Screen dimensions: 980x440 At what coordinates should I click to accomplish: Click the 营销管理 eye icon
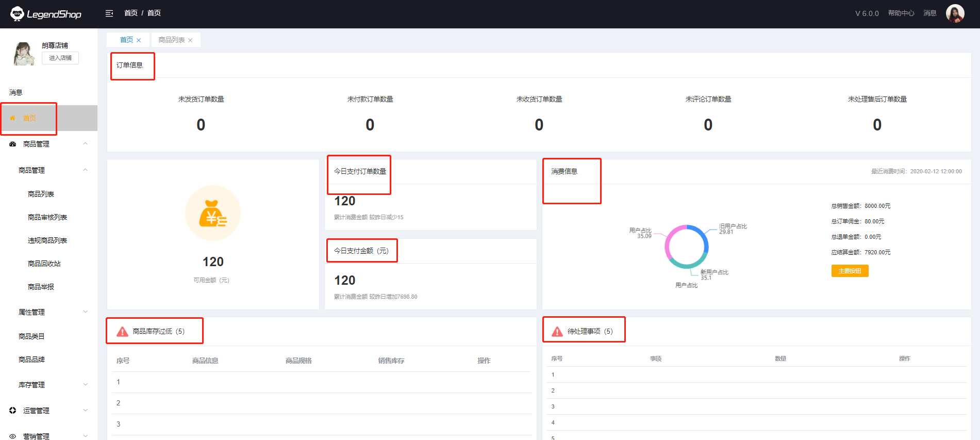click(x=13, y=436)
